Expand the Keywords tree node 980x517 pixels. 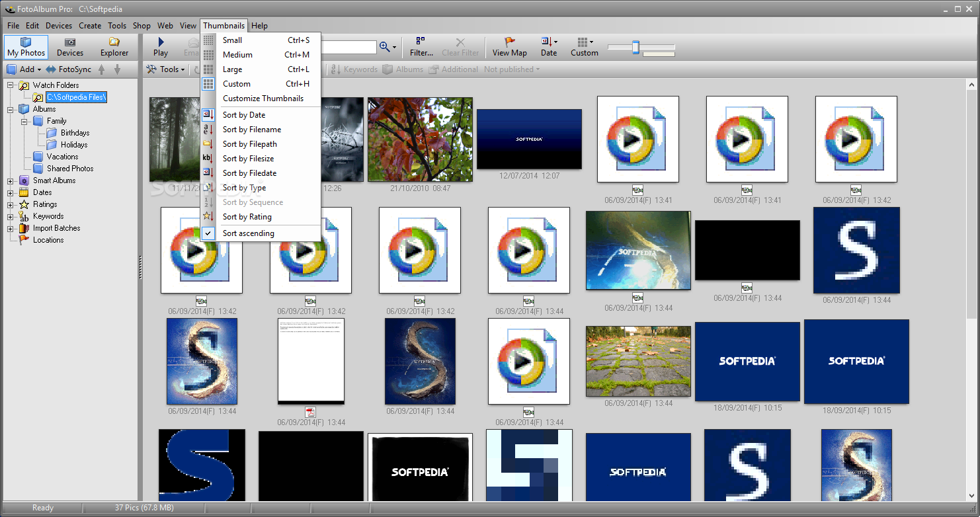point(11,216)
